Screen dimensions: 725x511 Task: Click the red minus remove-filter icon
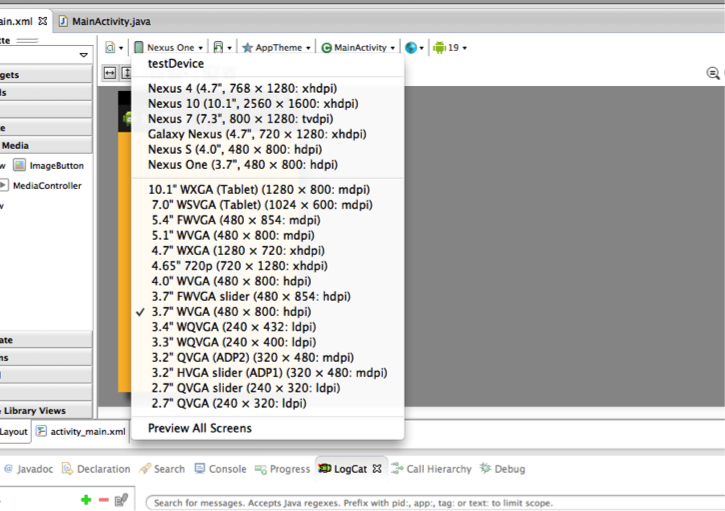104,499
